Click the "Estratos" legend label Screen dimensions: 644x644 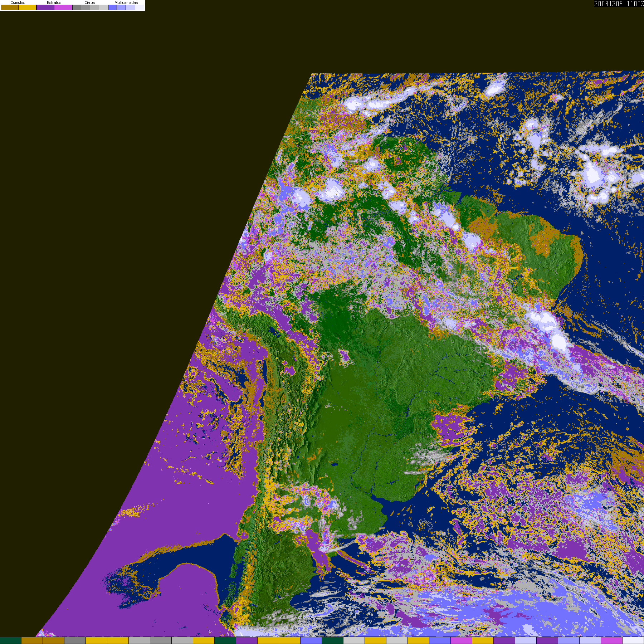pyautogui.click(x=54, y=3)
